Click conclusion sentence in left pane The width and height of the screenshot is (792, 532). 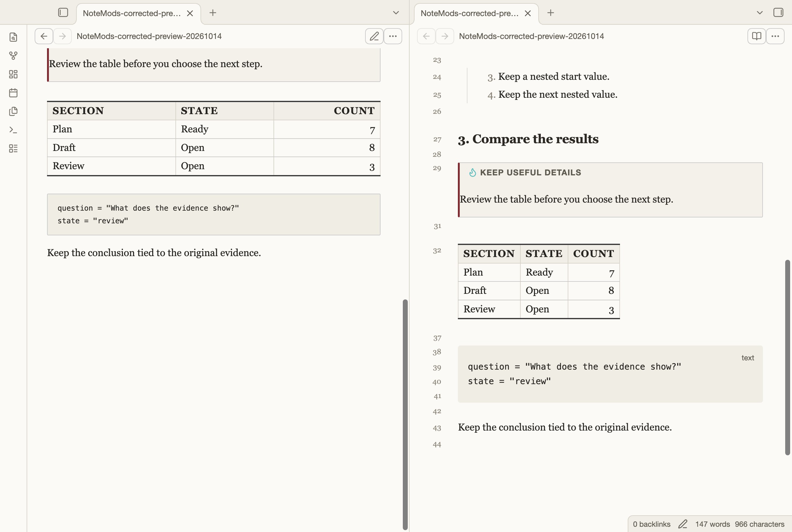[x=154, y=253]
